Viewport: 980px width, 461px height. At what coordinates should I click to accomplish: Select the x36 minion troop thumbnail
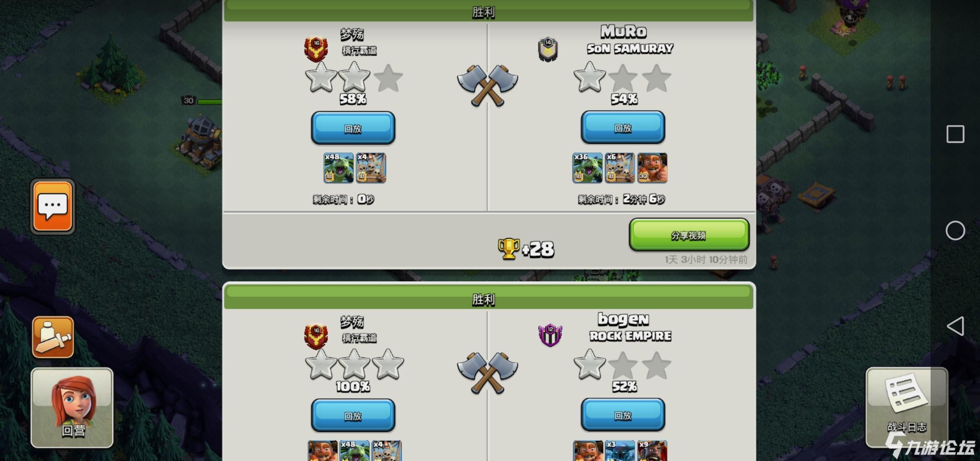click(587, 168)
